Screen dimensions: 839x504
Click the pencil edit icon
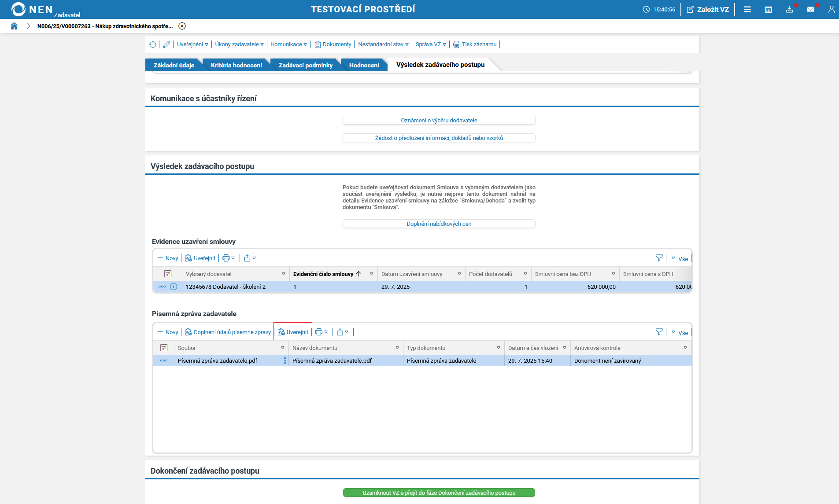(166, 44)
